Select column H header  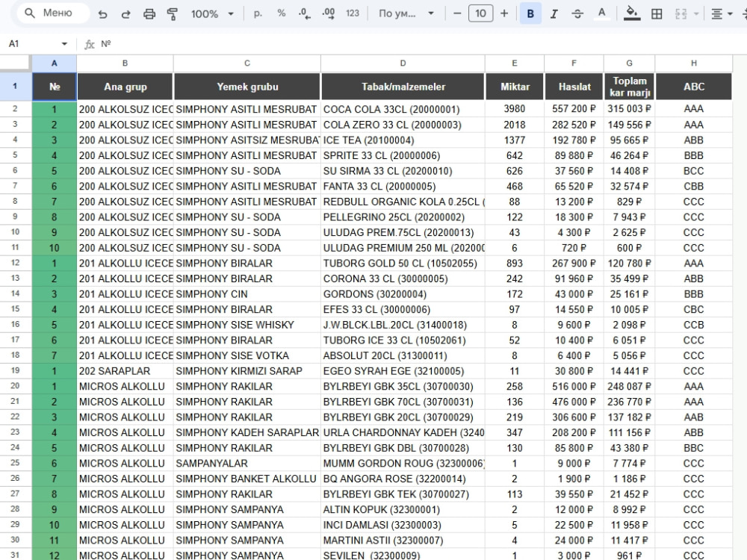click(x=694, y=63)
